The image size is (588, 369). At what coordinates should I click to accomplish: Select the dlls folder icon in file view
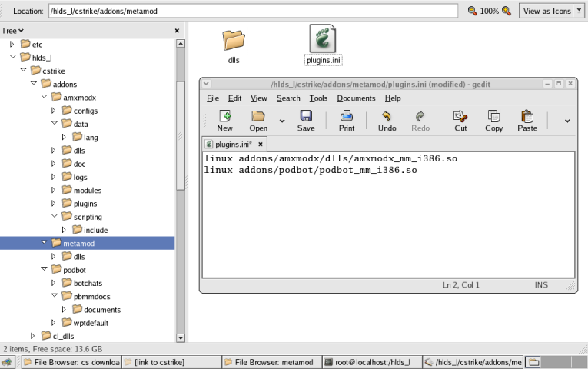[234, 40]
